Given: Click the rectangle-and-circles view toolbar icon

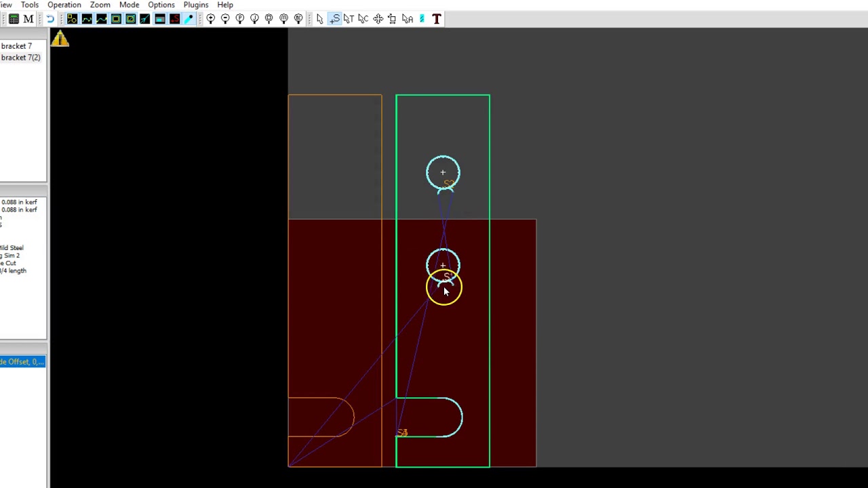Looking at the screenshot, I should 72,19.
